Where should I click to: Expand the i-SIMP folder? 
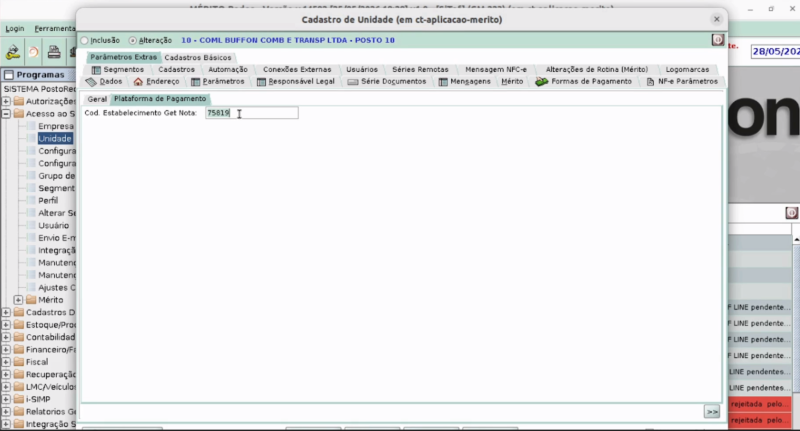[x=6, y=399]
